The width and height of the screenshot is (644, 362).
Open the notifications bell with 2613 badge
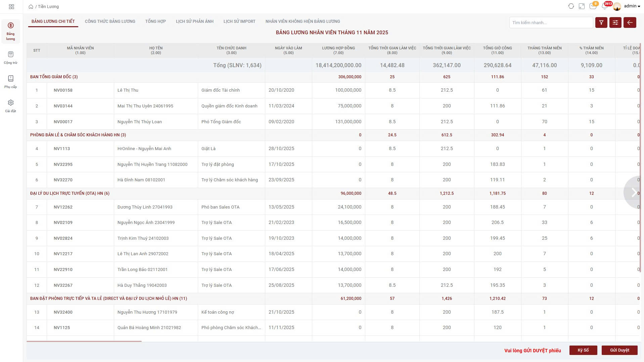[605, 6]
